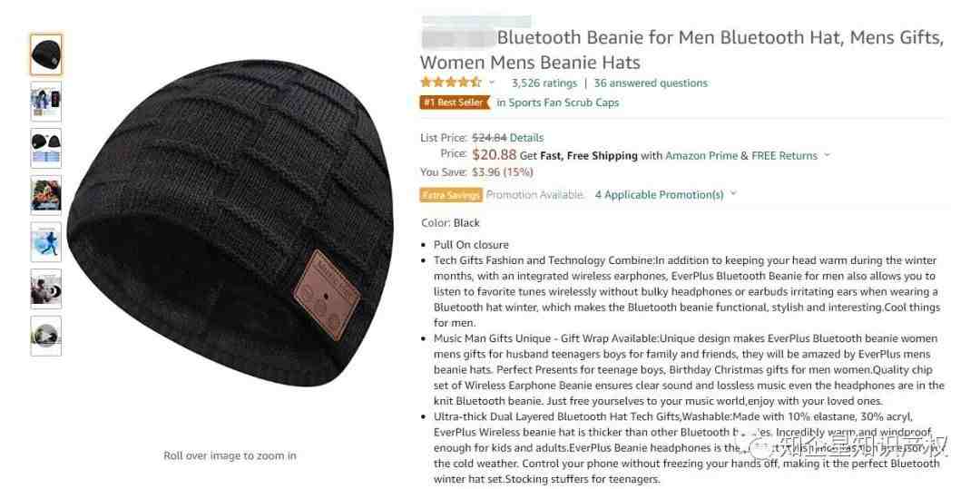
Task: Open the 36 answered questions link
Action: 651,83
